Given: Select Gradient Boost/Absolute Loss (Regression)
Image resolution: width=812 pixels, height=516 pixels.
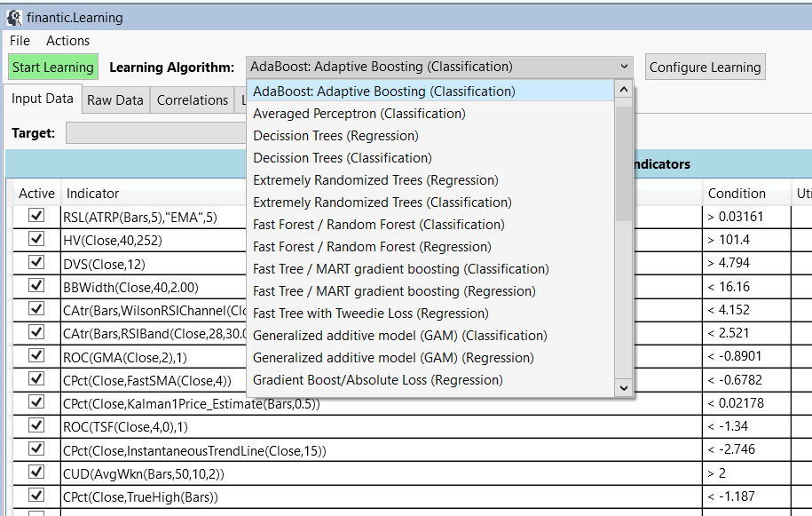Looking at the screenshot, I should 377,380.
